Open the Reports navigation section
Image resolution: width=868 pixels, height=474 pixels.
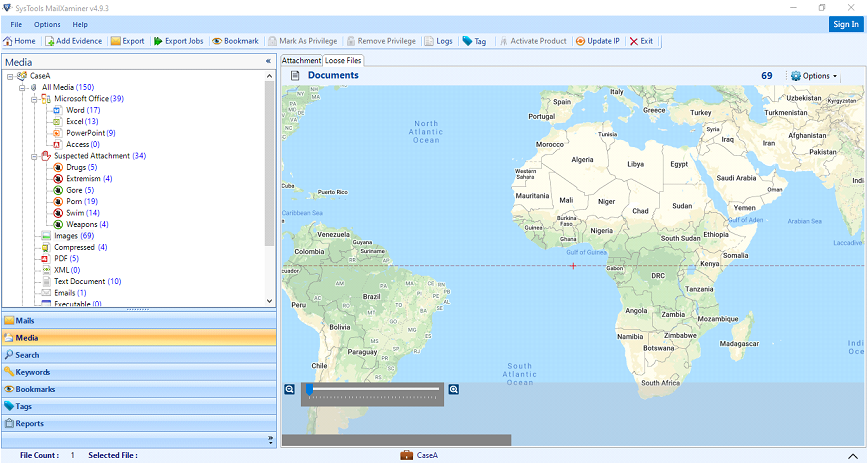(139, 424)
